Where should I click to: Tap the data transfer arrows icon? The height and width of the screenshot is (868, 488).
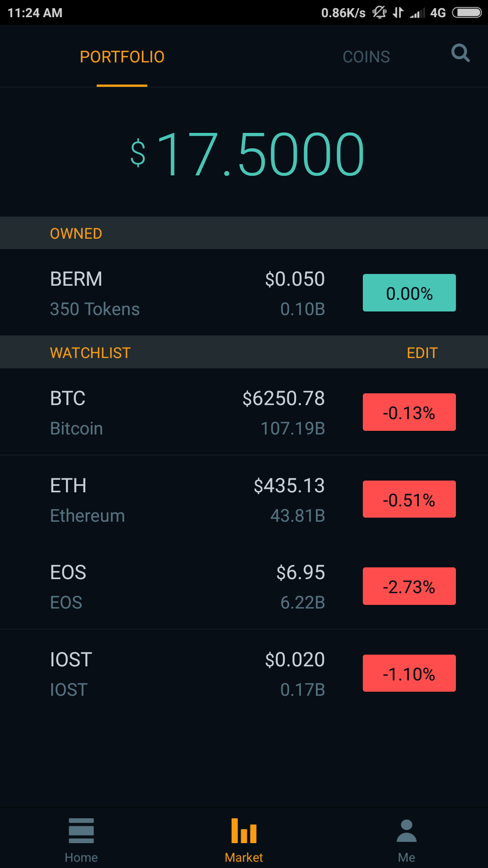tap(398, 13)
